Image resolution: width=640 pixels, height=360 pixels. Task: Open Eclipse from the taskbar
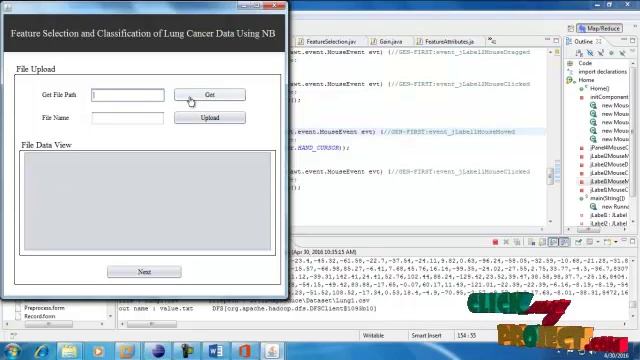(x=158, y=351)
